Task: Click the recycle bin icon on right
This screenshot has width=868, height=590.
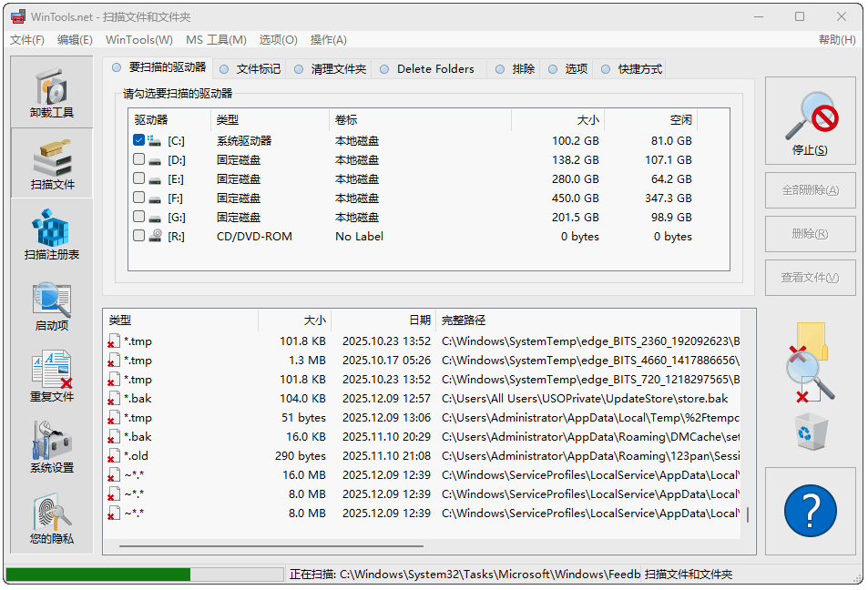Action: pos(810,430)
